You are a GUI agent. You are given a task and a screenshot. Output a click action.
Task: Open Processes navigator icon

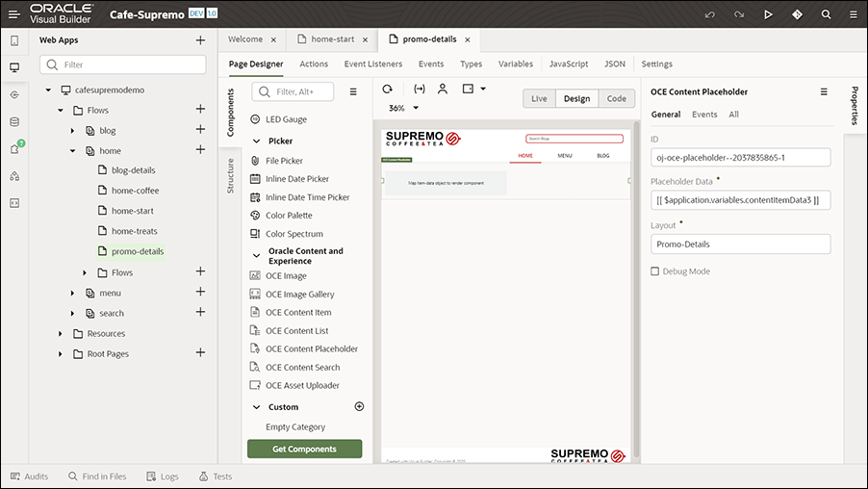[x=14, y=176]
